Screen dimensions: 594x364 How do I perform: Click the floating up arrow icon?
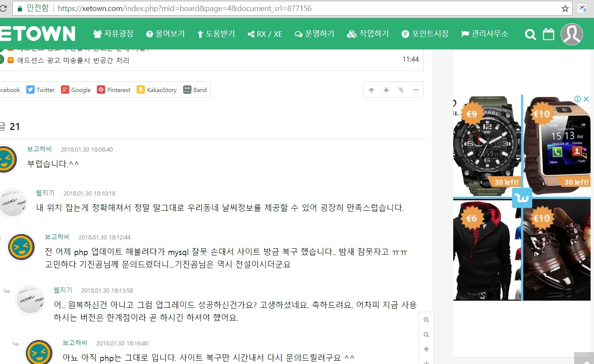click(426, 349)
